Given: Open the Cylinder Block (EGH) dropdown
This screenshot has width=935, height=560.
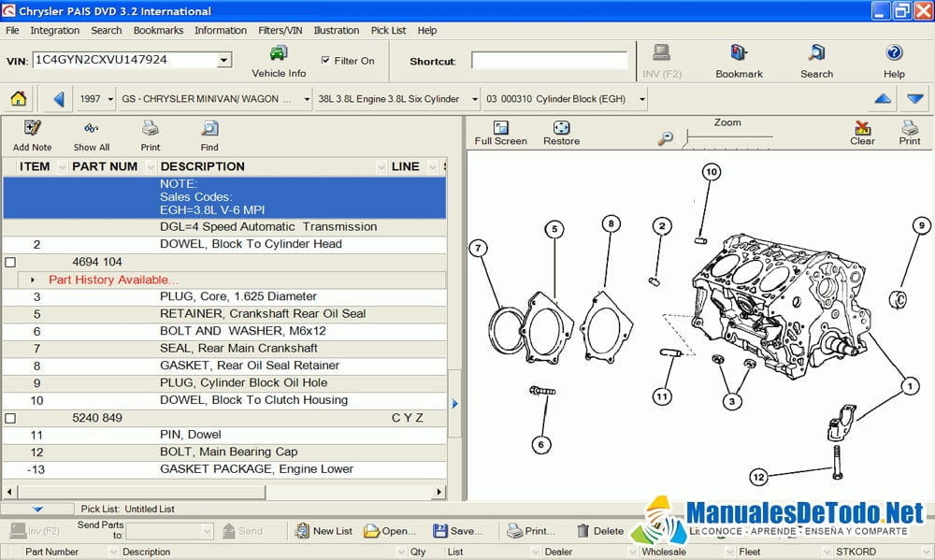Looking at the screenshot, I should 642,99.
